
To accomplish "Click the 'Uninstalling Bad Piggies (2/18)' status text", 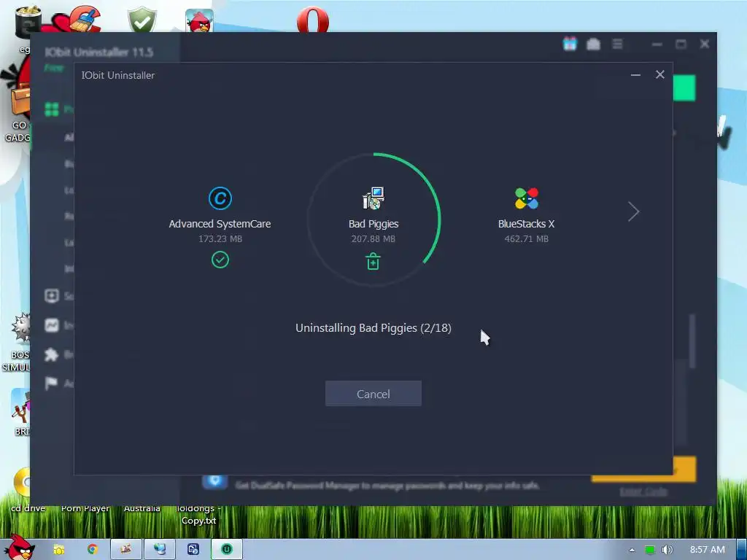I will click(373, 328).
